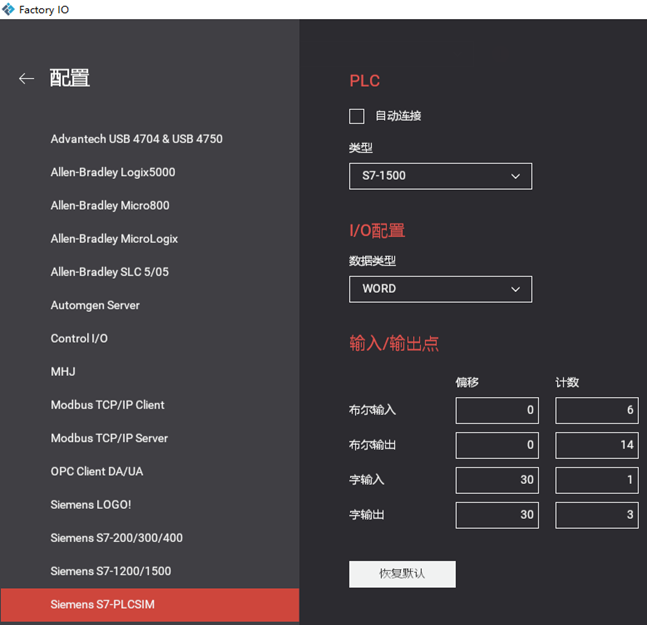Click the back arrow next to 配置

26,78
